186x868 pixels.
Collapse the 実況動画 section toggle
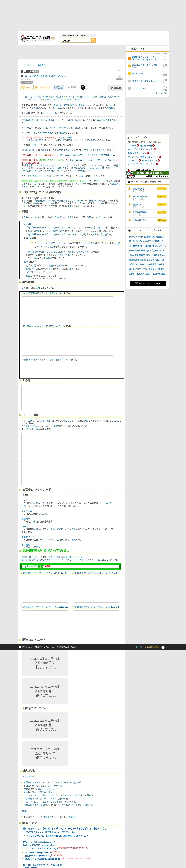20,282
